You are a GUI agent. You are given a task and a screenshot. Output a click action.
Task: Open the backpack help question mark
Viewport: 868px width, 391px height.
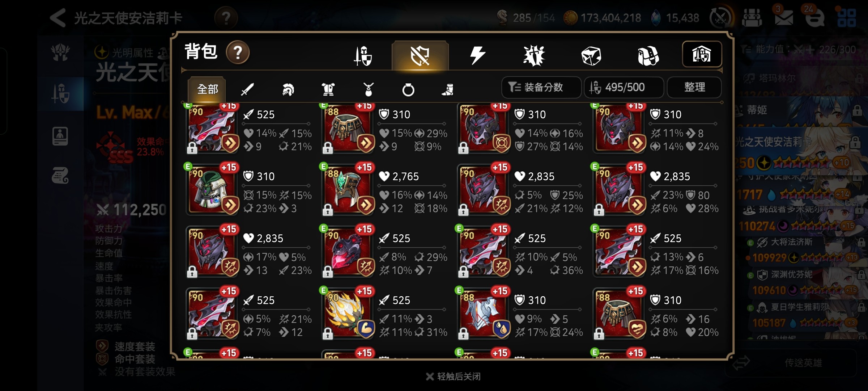[x=238, y=52]
